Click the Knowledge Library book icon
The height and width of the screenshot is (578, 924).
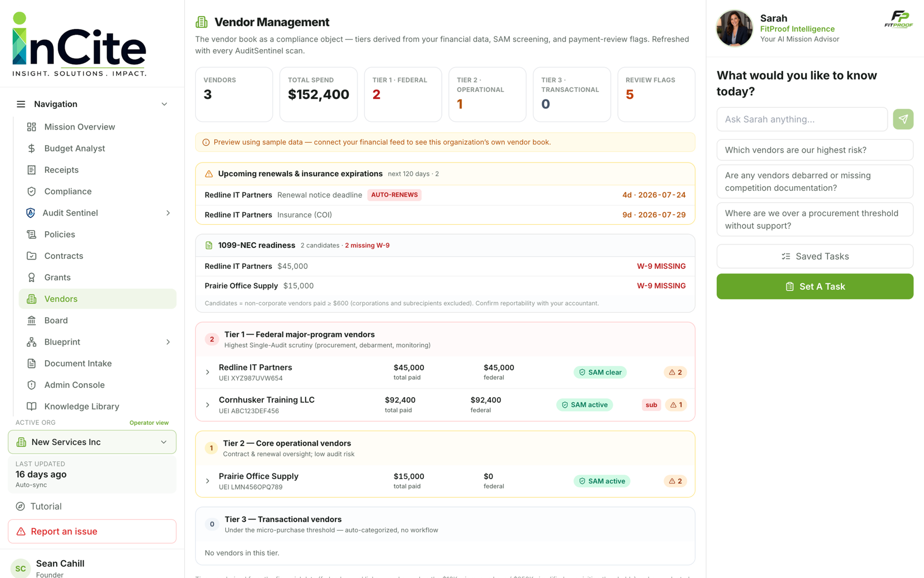32,406
